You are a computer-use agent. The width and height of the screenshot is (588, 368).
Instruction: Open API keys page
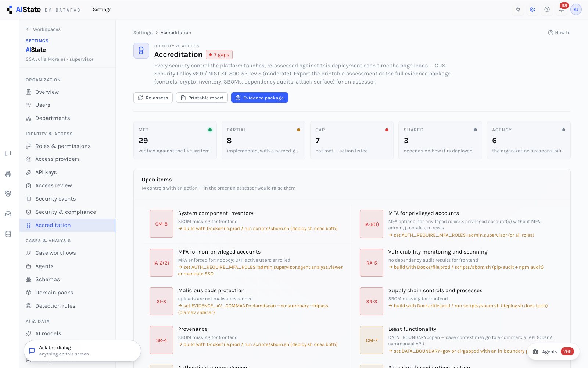(x=68, y=172)
